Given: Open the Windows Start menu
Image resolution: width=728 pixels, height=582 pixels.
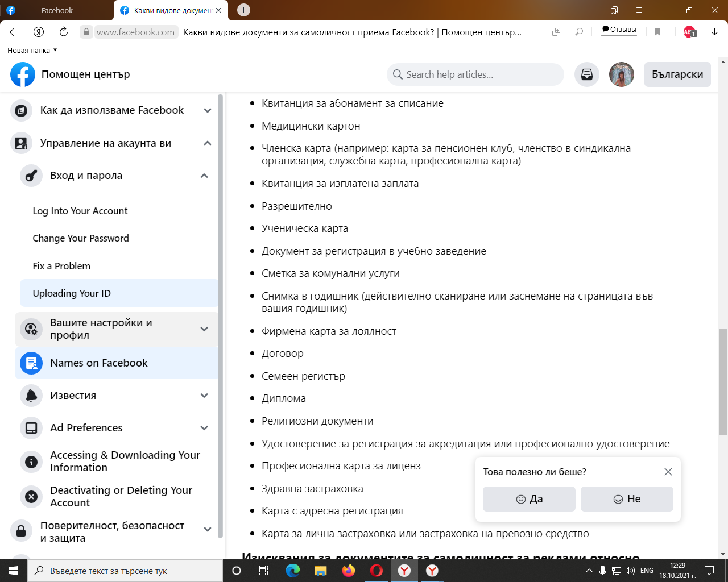Looking at the screenshot, I should [x=14, y=571].
